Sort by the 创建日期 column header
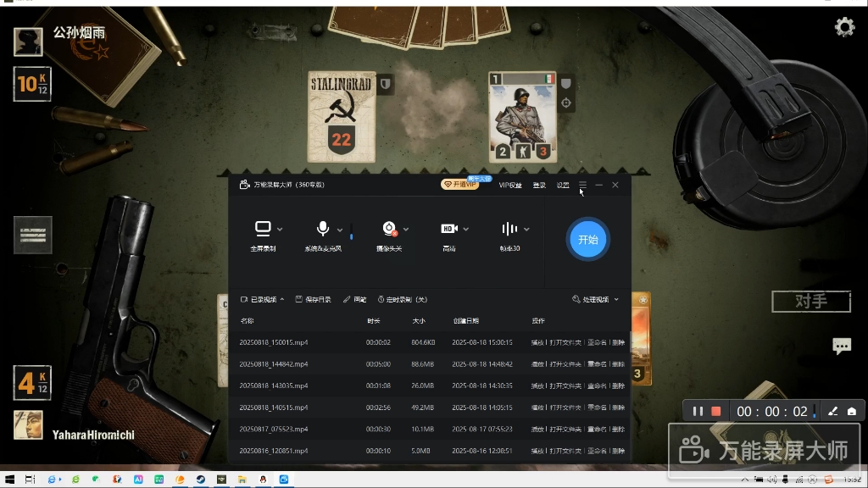868x488 pixels. [x=466, y=321]
